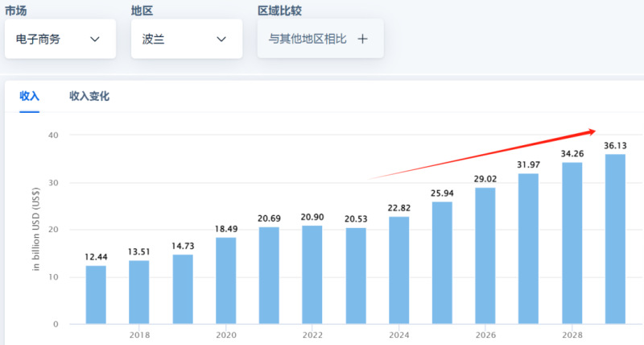Open the 电子商务 market dropdown
The image size is (644, 345).
[60, 39]
